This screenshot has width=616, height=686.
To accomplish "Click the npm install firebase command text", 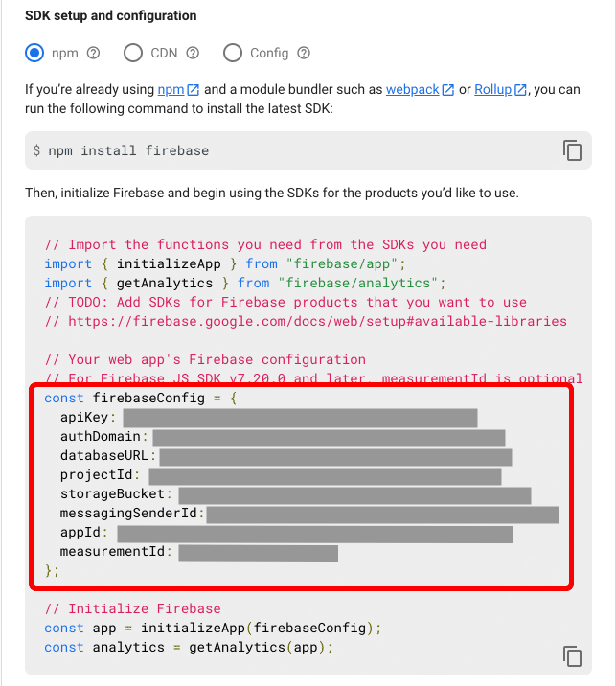I will (x=121, y=150).
